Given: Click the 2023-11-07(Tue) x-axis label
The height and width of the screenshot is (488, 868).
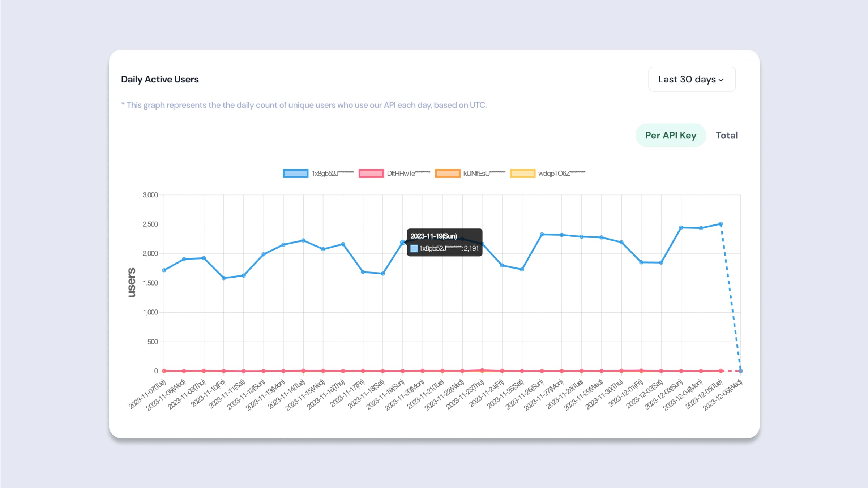Looking at the screenshot, I should [x=147, y=394].
